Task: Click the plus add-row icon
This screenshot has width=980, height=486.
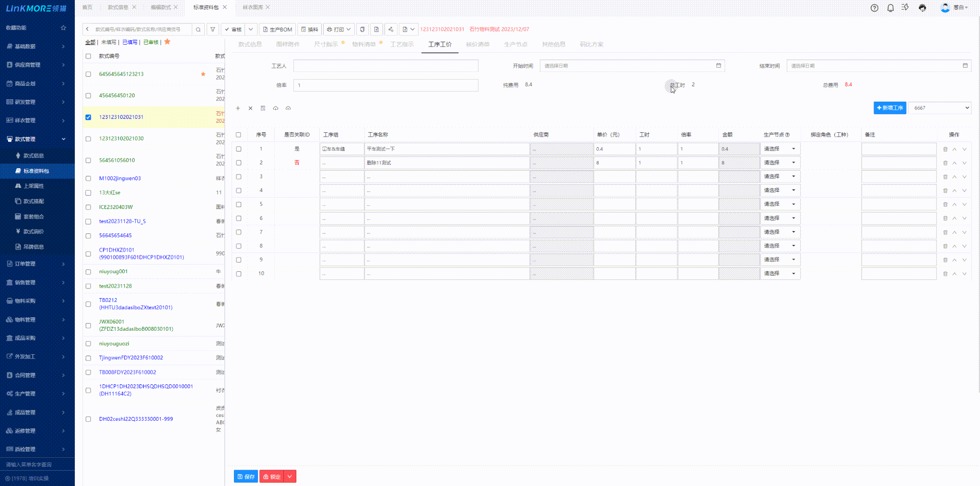Action: coord(238,108)
